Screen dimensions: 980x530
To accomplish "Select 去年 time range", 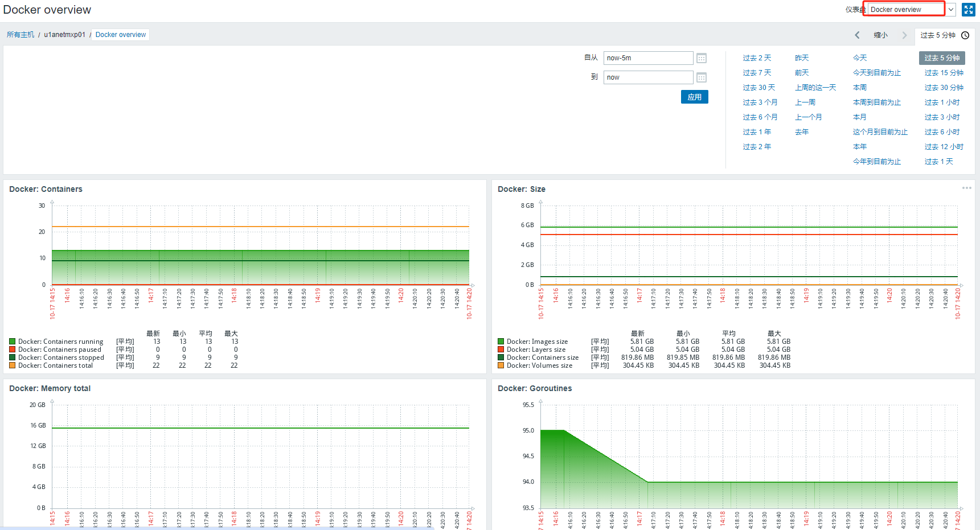I will [x=802, y=132].
